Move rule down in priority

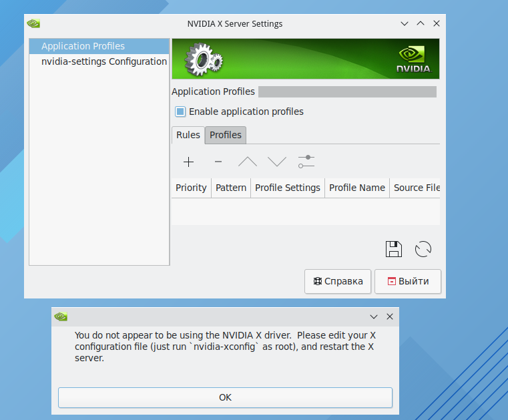[x=277, y=162]
